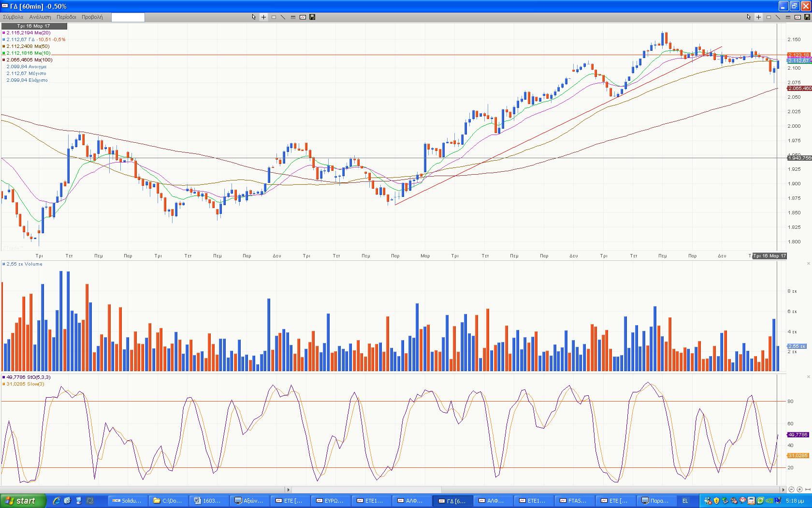This screenshot has height=508, width=812.
Task: Click the 1.943,756 horizontal line price tag
Action: point(799,158)
